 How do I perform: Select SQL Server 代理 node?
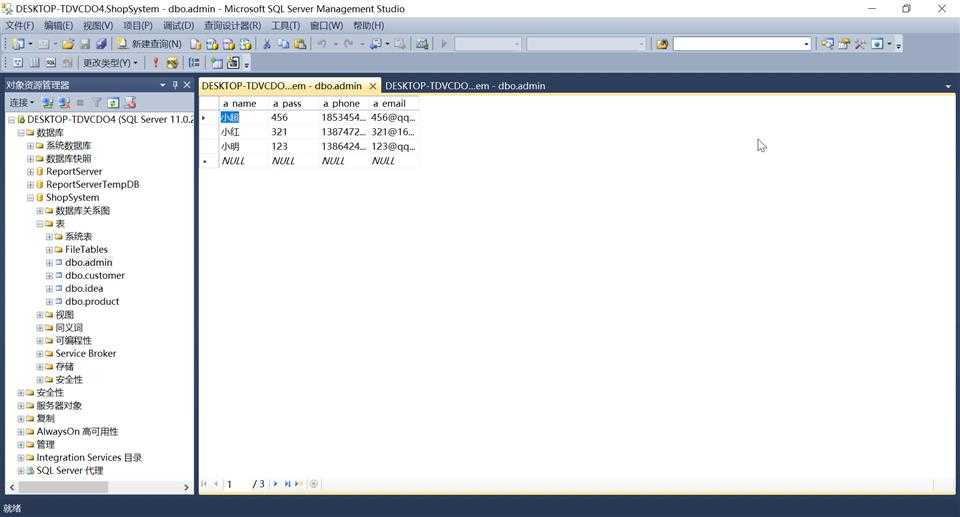[x=70, y=470]
